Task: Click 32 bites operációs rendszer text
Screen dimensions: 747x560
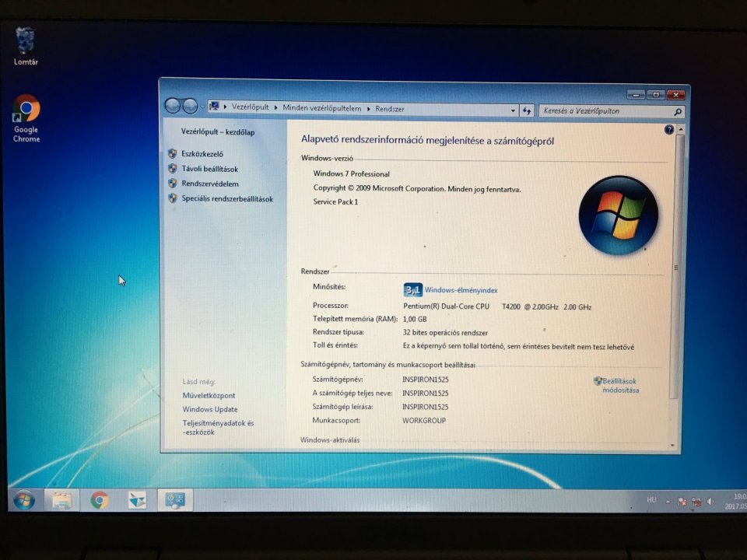Action: [x=445, y=332]
